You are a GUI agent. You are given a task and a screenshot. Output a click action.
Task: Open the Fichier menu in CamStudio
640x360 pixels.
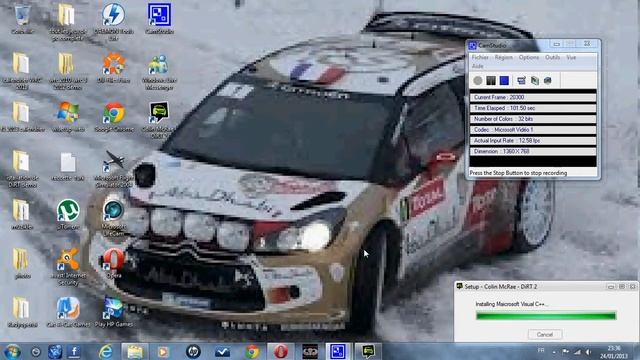480,58
